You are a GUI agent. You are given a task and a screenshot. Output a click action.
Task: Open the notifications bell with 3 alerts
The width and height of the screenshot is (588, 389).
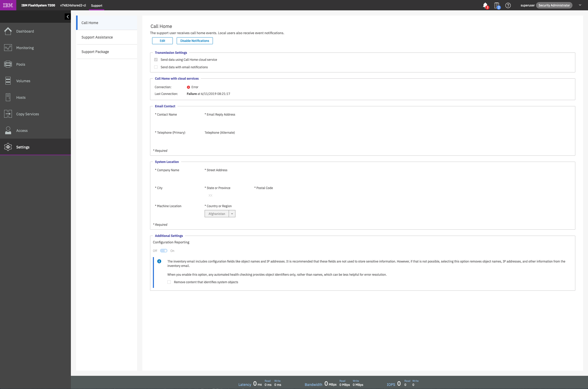(486, 5)
